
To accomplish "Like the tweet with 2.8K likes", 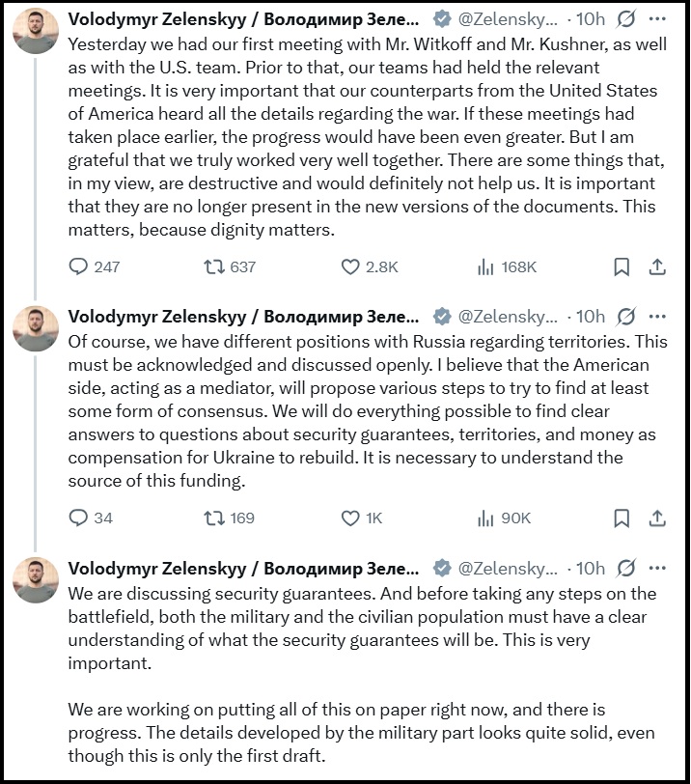I will 351,266.
